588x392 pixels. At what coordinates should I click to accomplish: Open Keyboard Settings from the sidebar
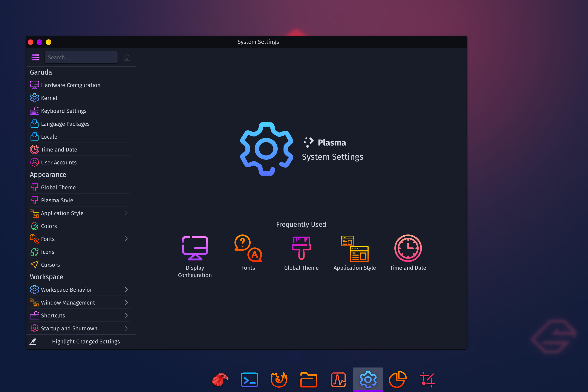coord(80,111)
